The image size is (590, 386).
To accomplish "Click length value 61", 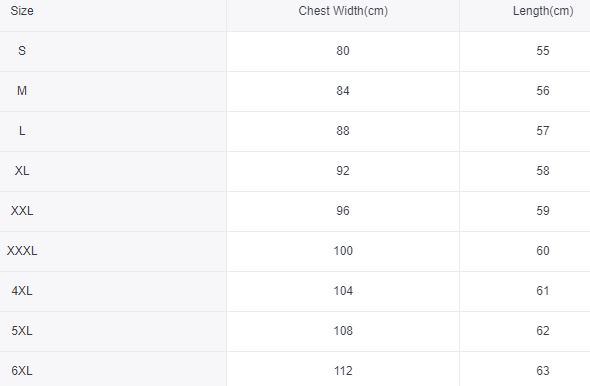I will click(x=543, y=291).
